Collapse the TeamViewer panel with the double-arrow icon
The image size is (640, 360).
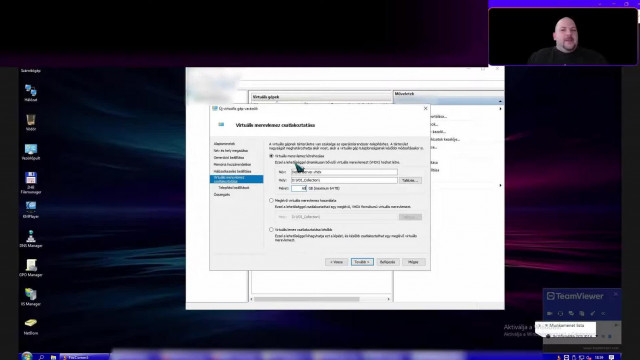click(603, 313)
